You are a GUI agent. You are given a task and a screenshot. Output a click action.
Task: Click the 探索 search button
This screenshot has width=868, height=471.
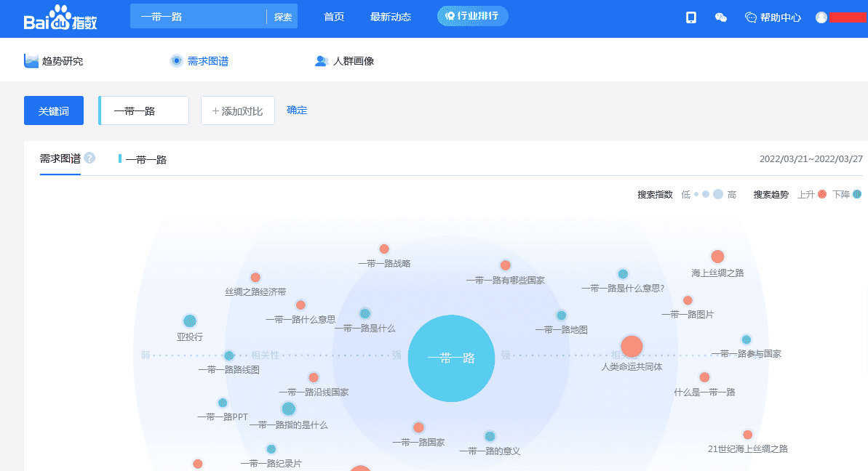pyautogui.click(x=282, y=16)
